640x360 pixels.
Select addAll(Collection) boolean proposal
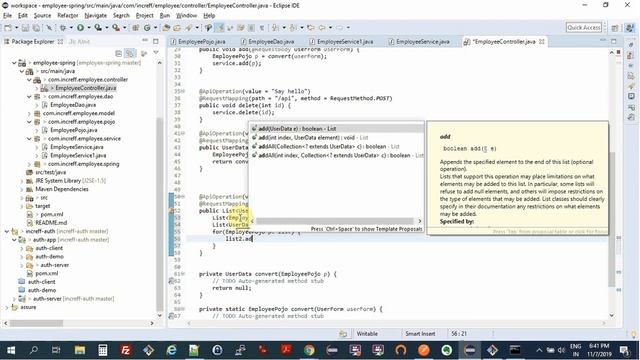click(x=337, y=146)
